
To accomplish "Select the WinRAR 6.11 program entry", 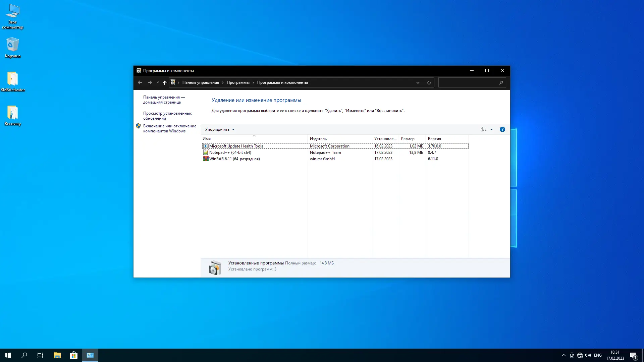I will click(x=234, y=159).
